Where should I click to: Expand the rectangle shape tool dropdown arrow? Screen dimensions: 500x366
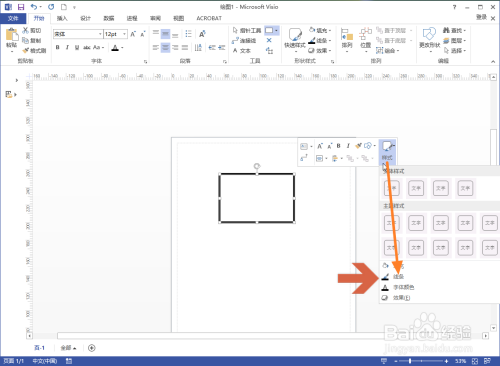276,31
